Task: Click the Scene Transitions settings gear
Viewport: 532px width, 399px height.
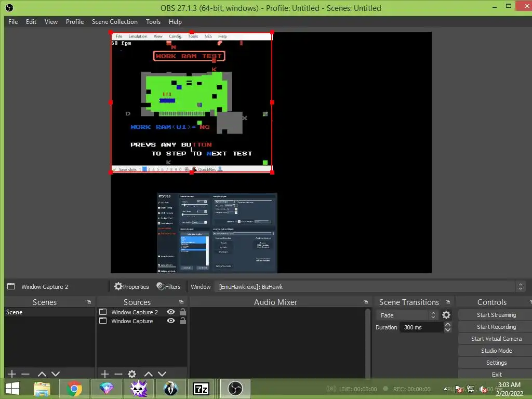Action: point(446,315)
